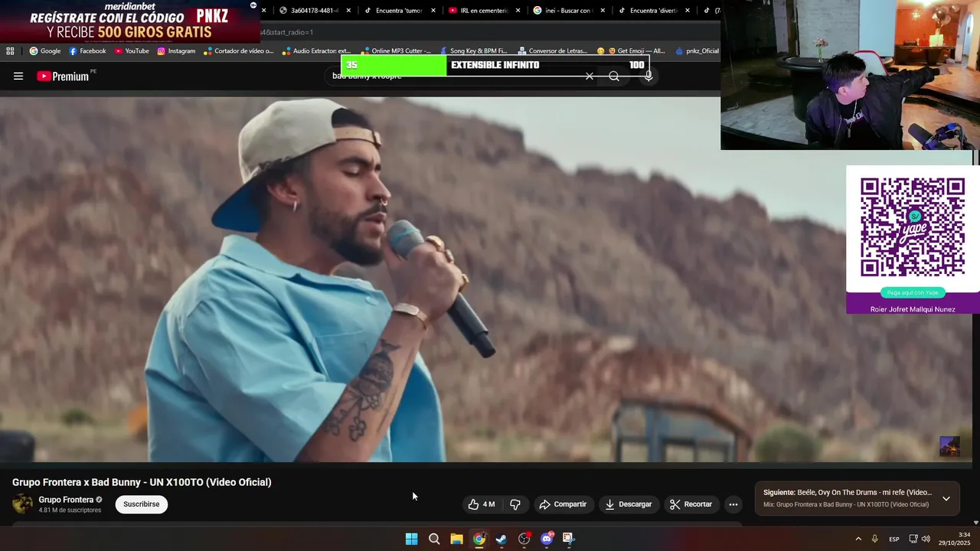The image size is (980, 551).
Task: Open the Song Key & BPM Finder bookmark
Action: pos(473,51)
